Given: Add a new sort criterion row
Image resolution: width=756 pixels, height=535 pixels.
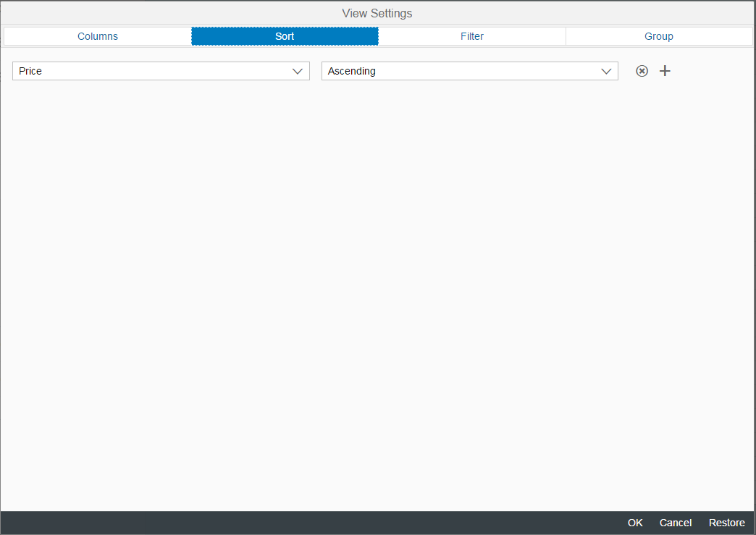Looking at the screenshot, I should (x=665, y=71).
